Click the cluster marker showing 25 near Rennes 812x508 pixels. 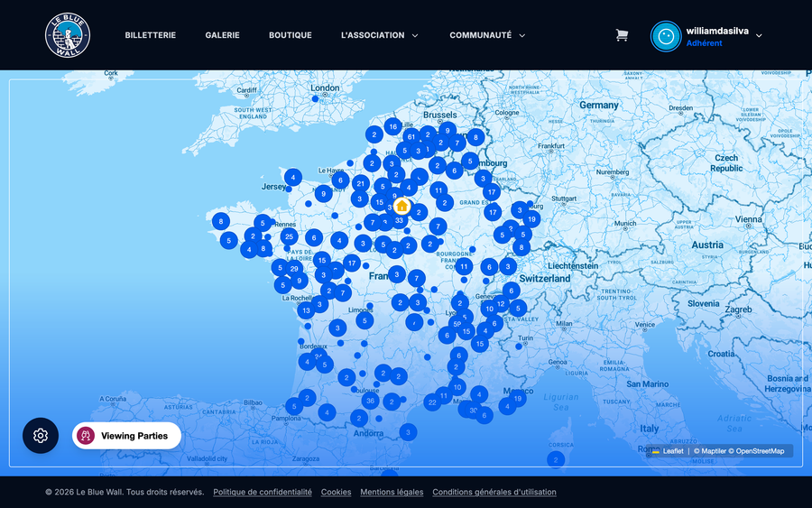tap(289, 236)
